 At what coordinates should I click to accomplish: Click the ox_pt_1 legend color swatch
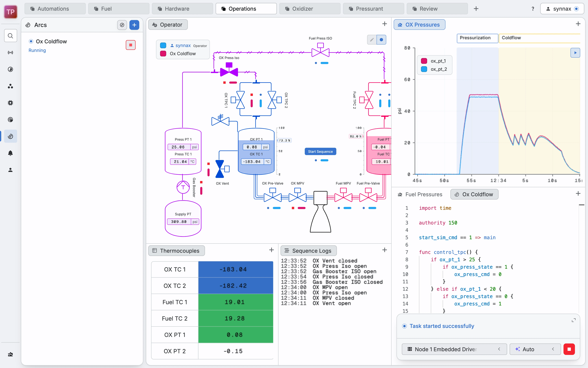[424, 61]
